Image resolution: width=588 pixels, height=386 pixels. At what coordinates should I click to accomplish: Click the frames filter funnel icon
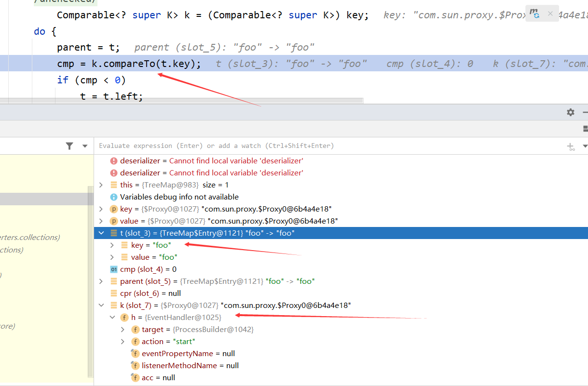(x=70, y=146)
